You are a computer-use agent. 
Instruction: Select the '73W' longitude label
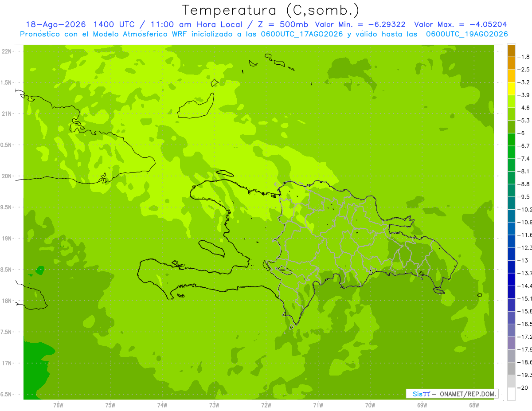(214, 405)
